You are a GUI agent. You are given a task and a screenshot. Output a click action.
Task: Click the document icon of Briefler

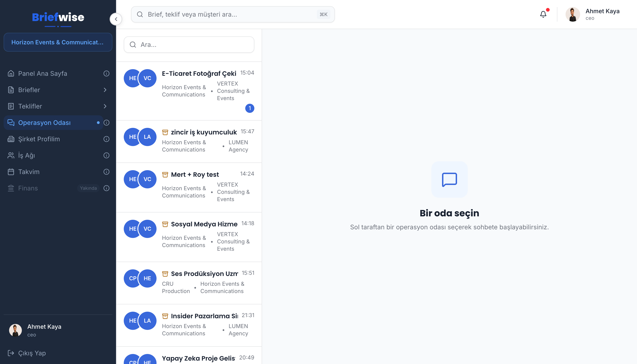point(11,90)
